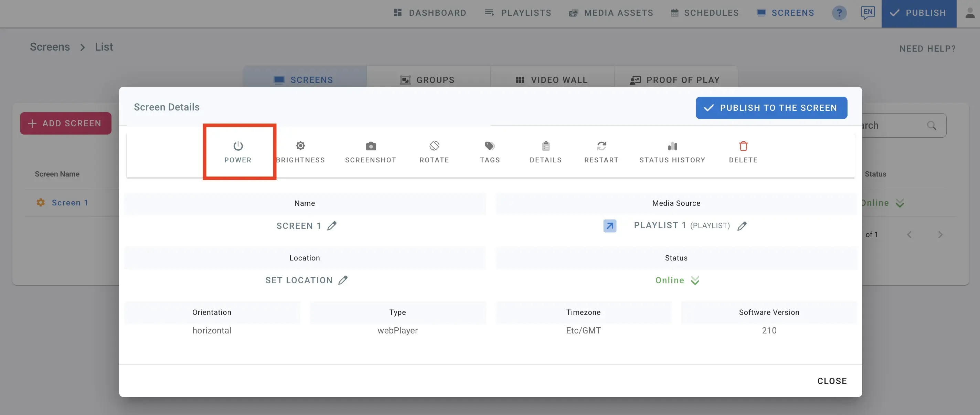Restart the screen using the Restart icon

click(x=601, y=146)
